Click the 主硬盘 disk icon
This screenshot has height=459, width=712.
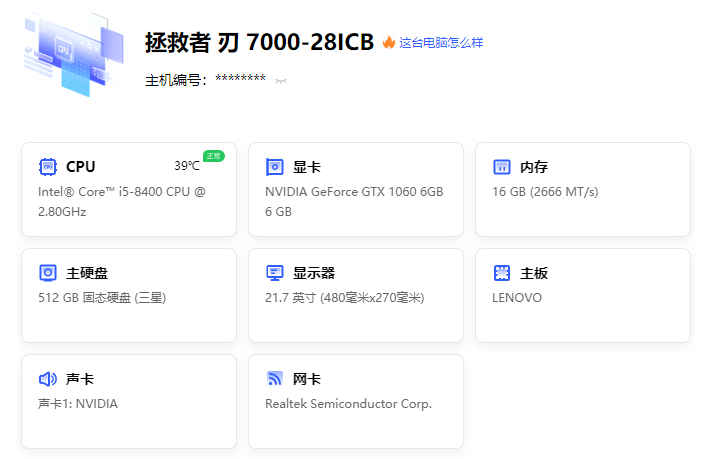[48, 273]
